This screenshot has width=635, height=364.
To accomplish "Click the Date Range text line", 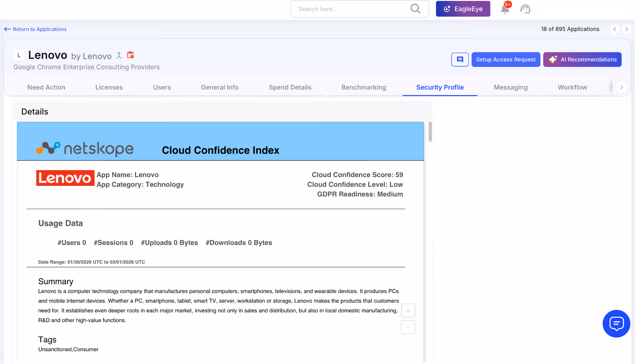I will [x=91, y=262].
